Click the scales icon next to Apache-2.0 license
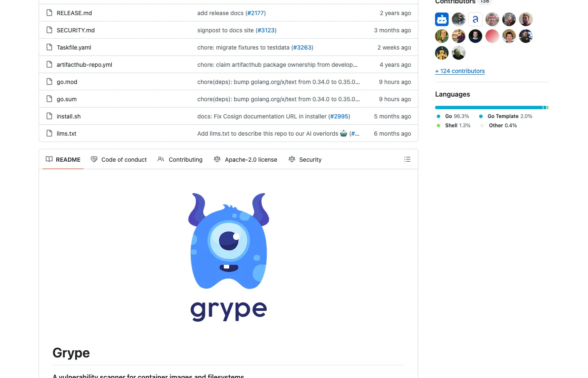 (217, 159)
